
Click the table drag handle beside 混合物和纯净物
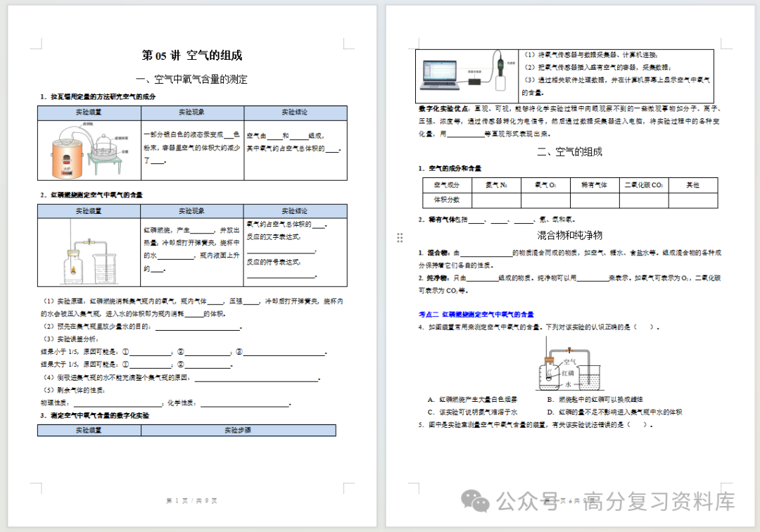400,237
